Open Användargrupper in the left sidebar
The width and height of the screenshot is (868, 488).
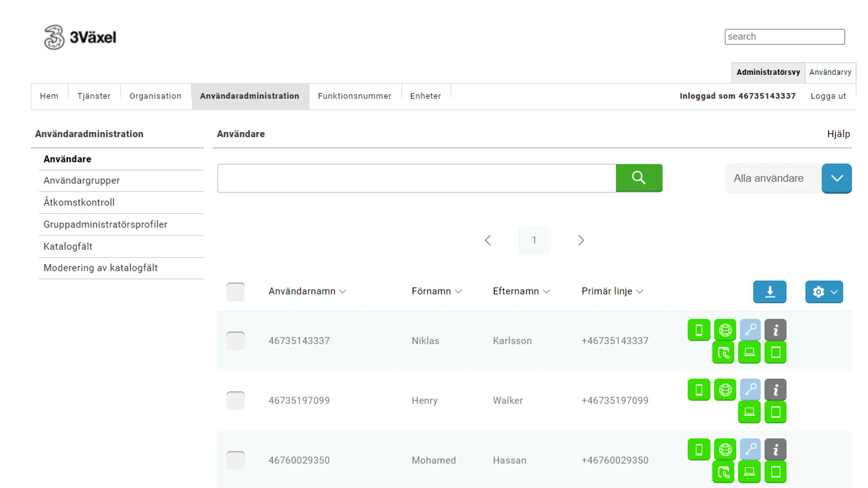81,181
